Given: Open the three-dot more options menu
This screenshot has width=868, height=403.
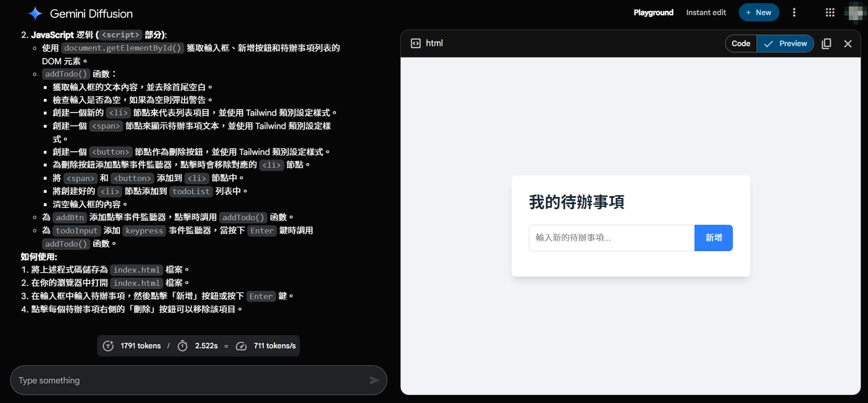Looking at the screenshot, I should click(794, 13).
